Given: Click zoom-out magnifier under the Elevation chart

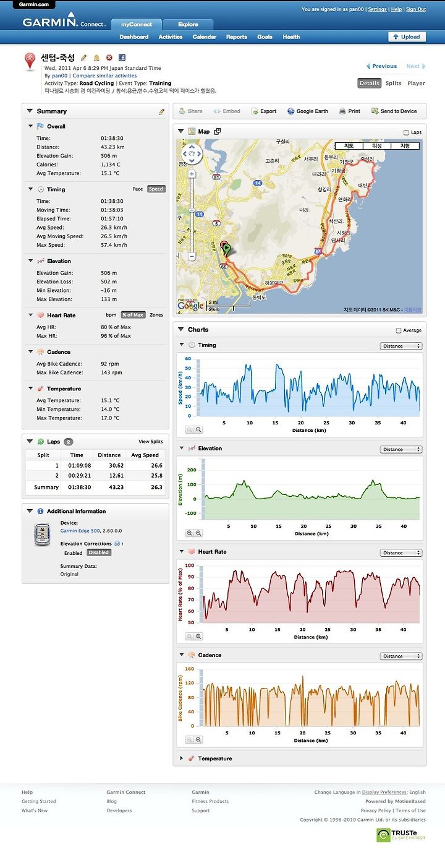Looking at the screenshot, I should 198,533.
